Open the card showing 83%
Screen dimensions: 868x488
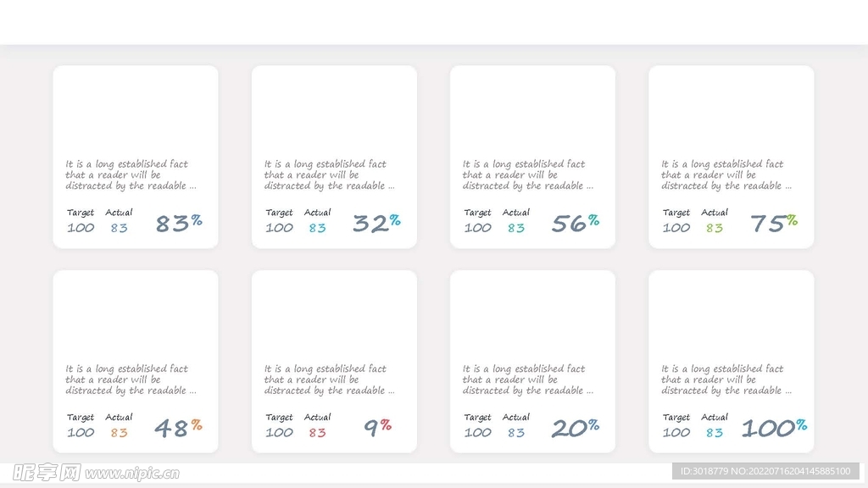pyautogui.click(x=136, y=157)
